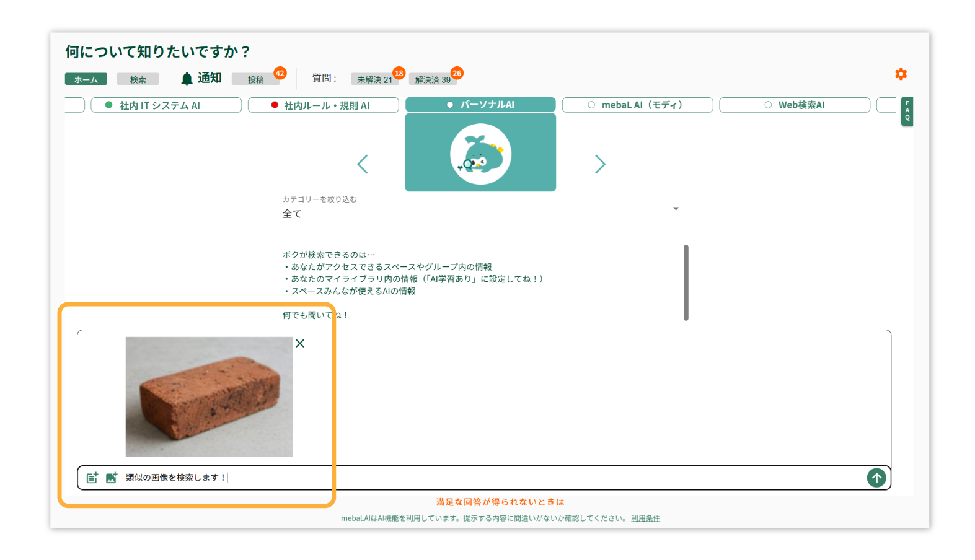Click the notification bell icon
The image size is (975, 560).
[187, 79]
